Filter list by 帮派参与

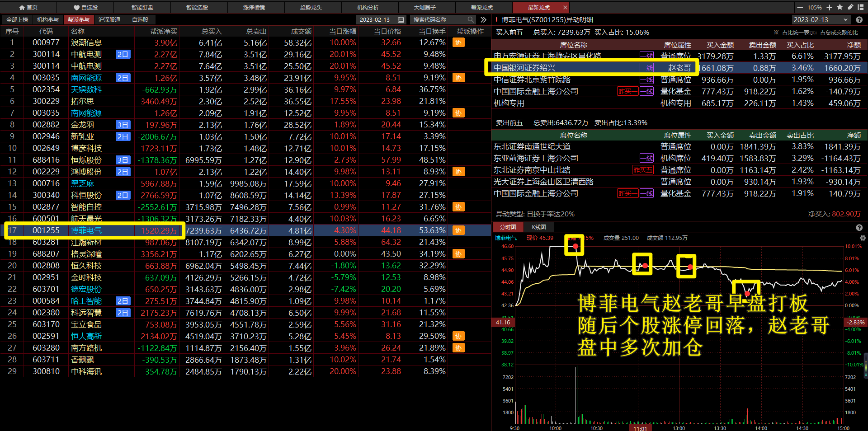[x=79, y=20]
